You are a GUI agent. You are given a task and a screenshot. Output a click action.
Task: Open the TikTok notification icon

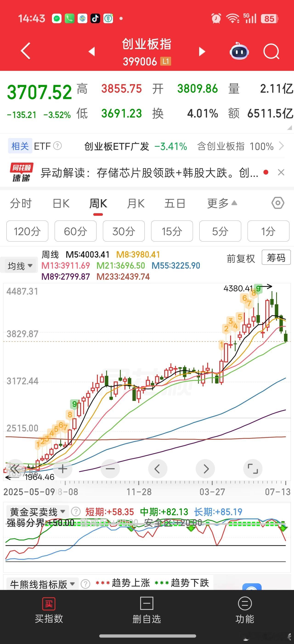95,18
